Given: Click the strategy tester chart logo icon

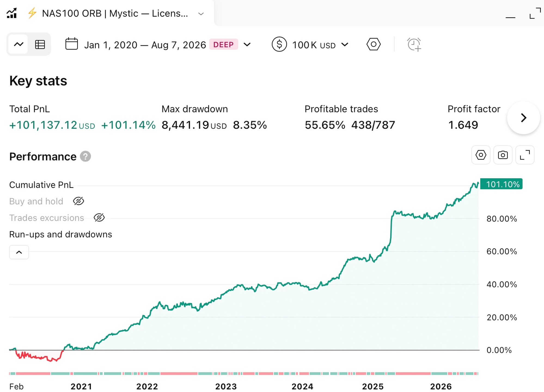Looking at the screenshot, I should point(12,13).
